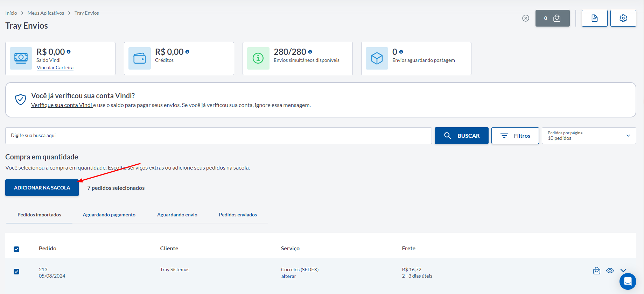Click the circled X icon near the bag
Screen dimensions: 644x294
[526, 18]
